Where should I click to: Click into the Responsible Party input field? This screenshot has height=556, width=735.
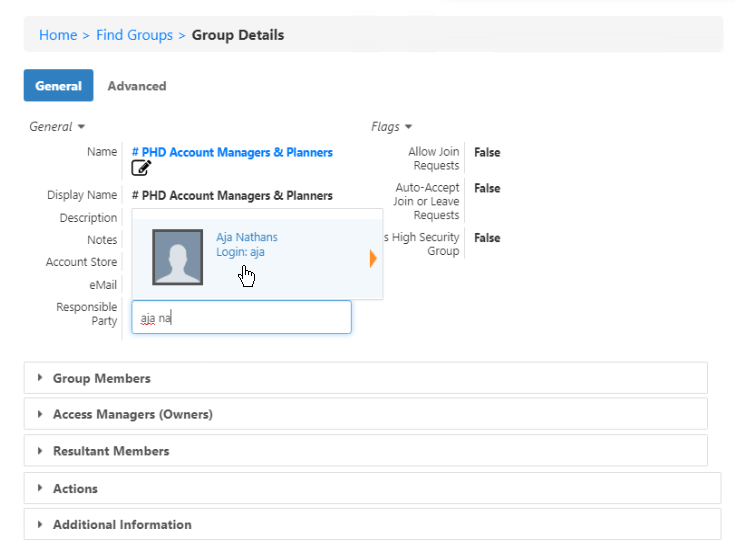coord(242,318)
